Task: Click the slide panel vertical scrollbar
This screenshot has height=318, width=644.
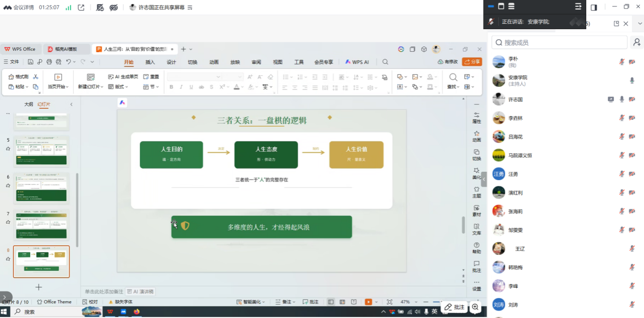Action: pyautogui.click(x=77, y=209)
